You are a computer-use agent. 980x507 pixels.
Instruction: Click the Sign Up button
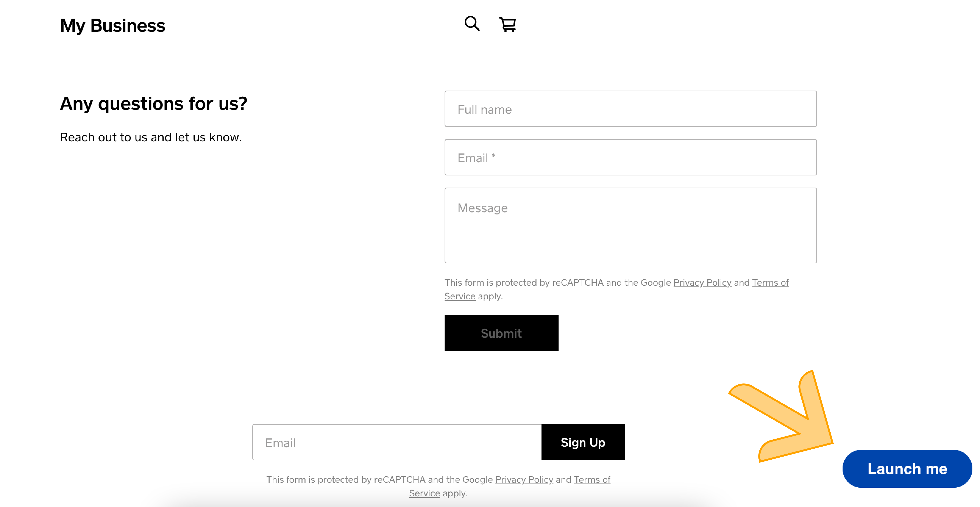click(x=583, y=442)
